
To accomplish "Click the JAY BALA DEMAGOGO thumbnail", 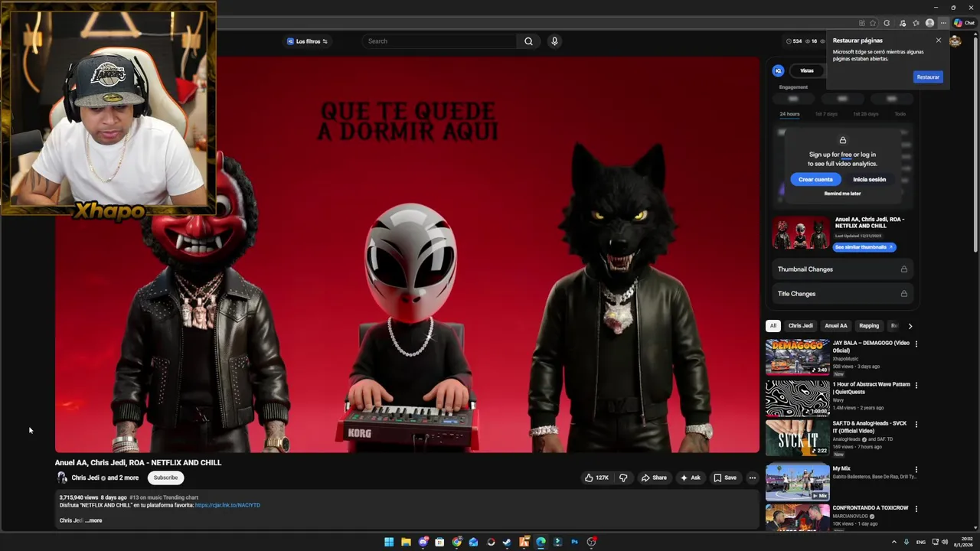I will (797, 357).
